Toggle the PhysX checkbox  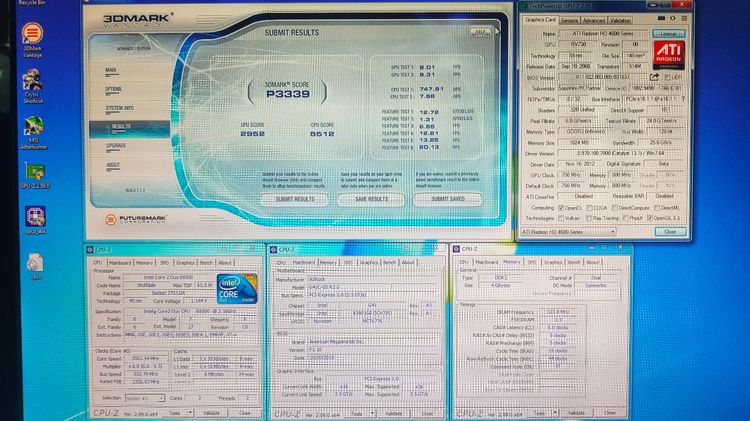625,218
